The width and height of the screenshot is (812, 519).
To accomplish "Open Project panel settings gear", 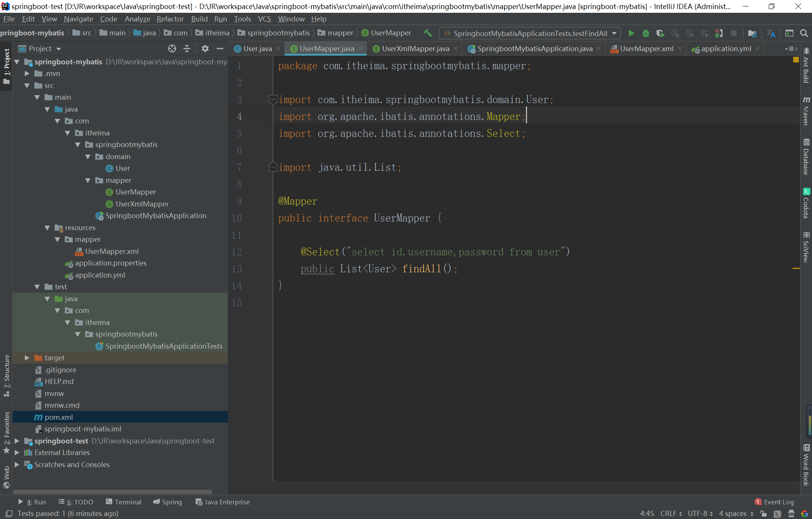I will coord(205,49).
